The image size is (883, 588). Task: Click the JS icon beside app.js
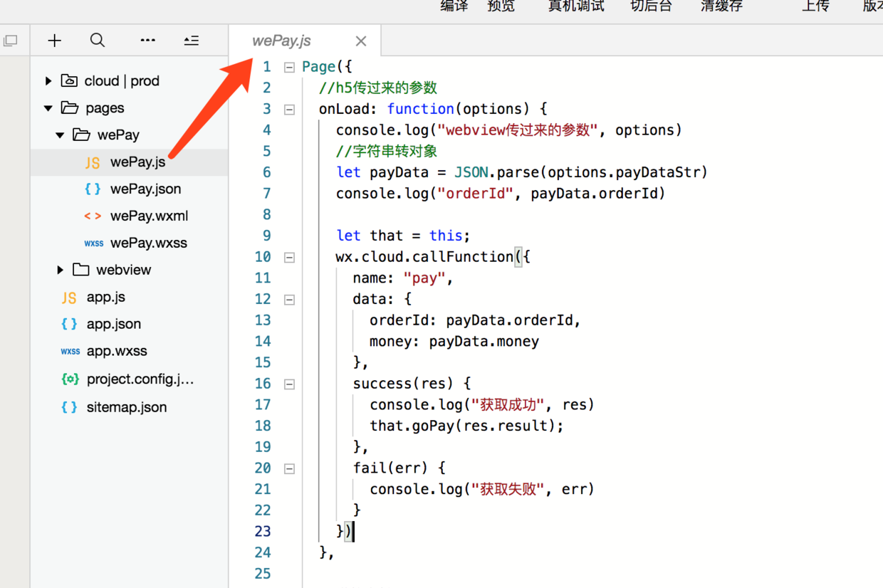69,298
